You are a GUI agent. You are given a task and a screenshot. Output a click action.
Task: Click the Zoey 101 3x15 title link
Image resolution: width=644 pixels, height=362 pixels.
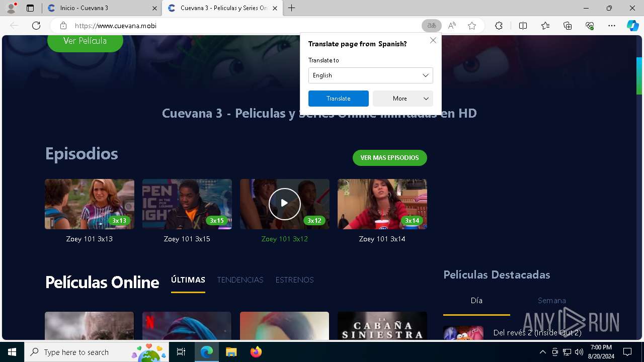pyautogui.click(x=187, y=239)
